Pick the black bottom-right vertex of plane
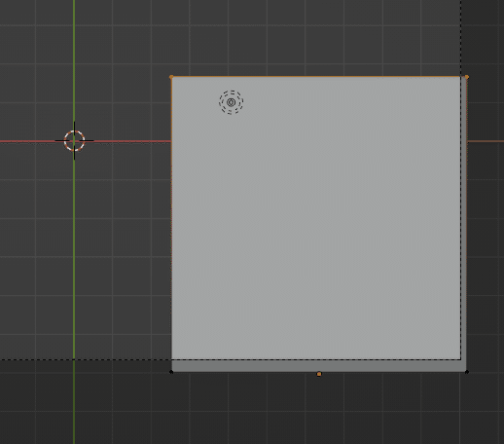Viewport: 504px width, 444px height. (x=467, y=372)
